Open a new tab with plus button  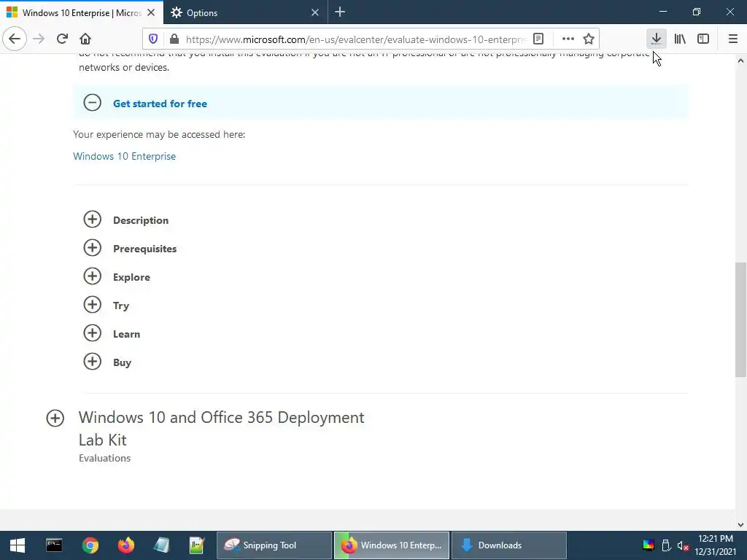click(x=340, y=12)
